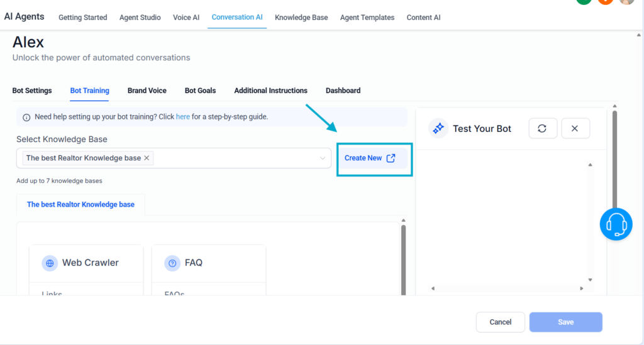Click the info icon in help banner
644x345 pixels.
click(x=26, y=117)
